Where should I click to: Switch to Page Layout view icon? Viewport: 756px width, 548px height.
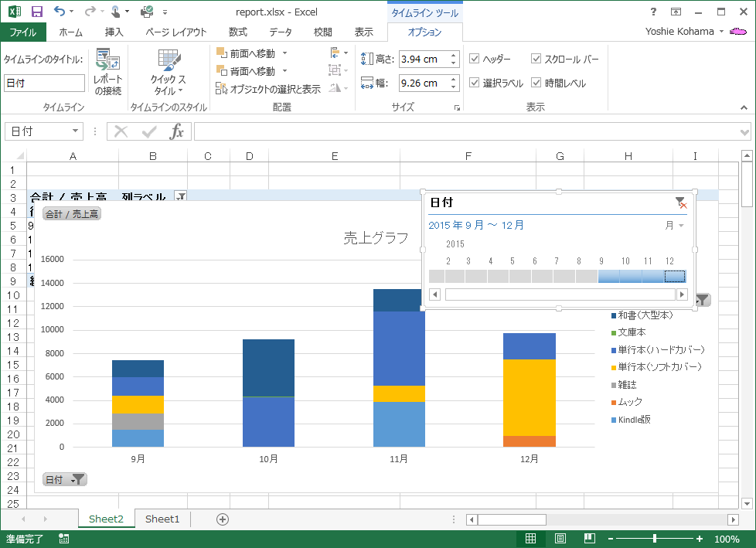tap(560, 539)
